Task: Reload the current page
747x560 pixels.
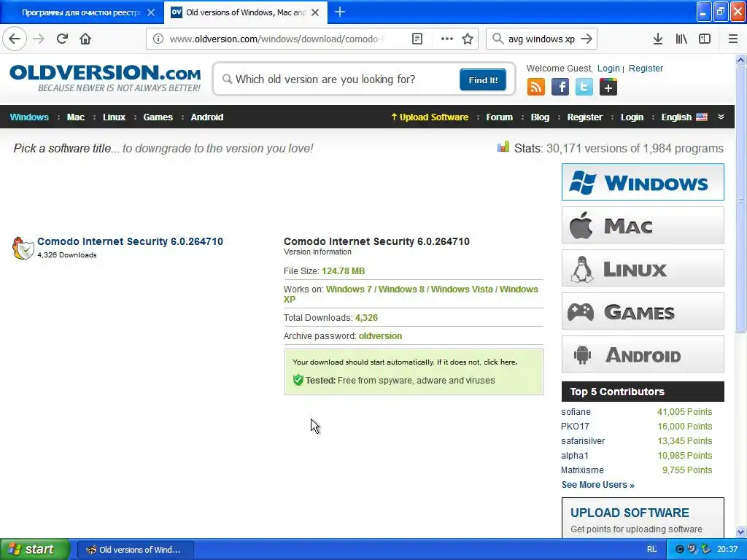Action: tap(63, 39)
